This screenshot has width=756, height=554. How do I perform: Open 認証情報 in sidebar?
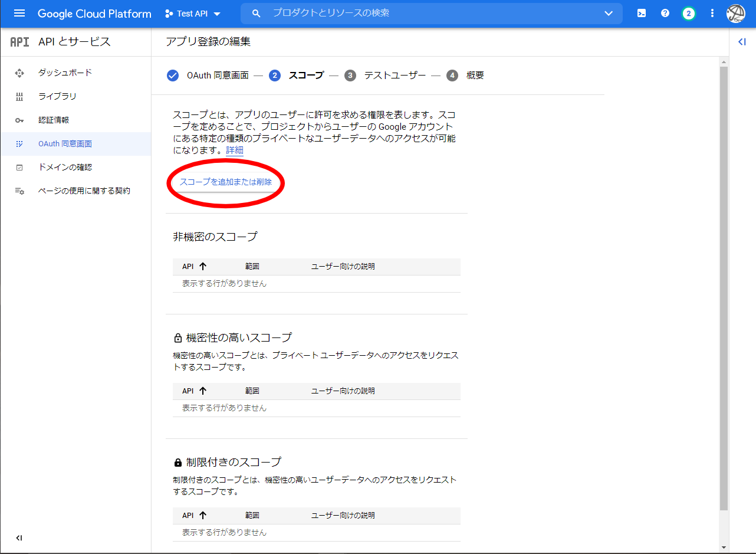(75, 120)
